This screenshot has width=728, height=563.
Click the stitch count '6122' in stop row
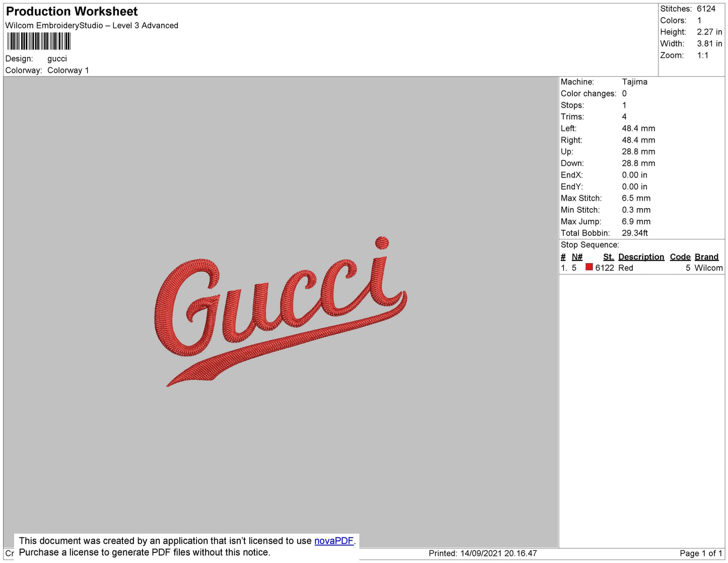pos(605,268)
